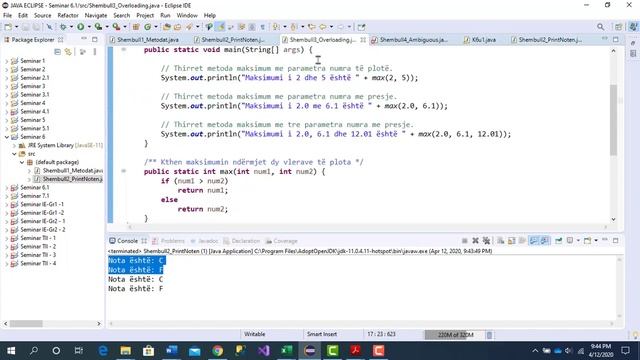The width and height of the screenshot is (640, 360).
Task: Click the New file wizard icon
Action: coord(8,27)
